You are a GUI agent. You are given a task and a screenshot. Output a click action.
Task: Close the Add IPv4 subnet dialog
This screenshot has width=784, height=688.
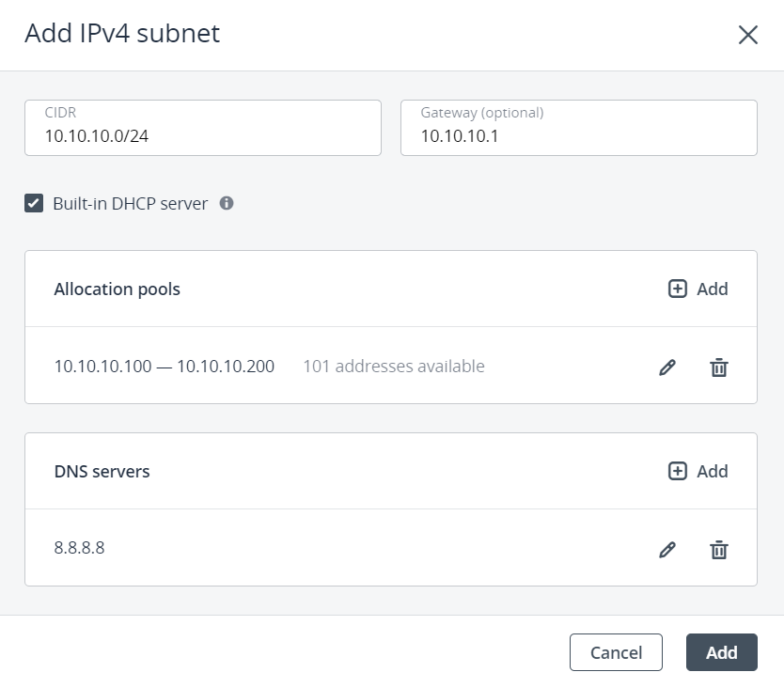pyautogui.click(x=747, y=36)
